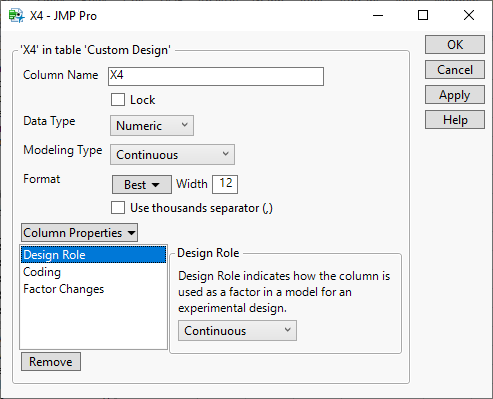Select Factor Changes in properties list
This screenshot has height=399, width=493.
click(x=93, y=289)
